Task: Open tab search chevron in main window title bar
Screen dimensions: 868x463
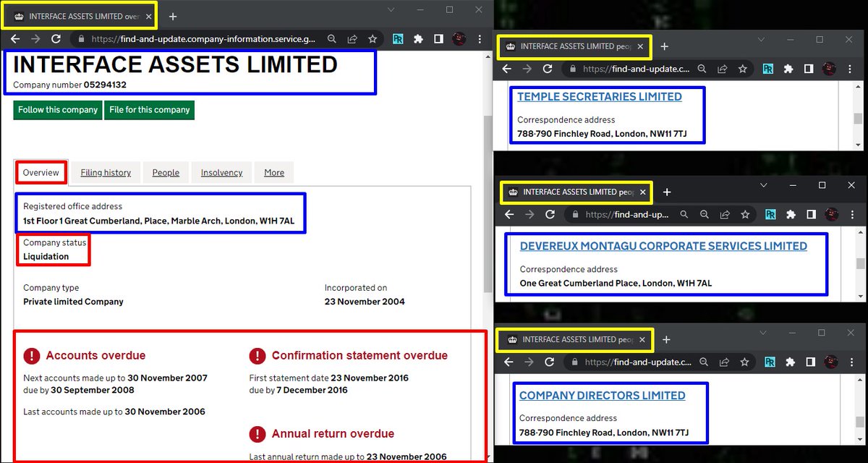Action: point(391,9)
